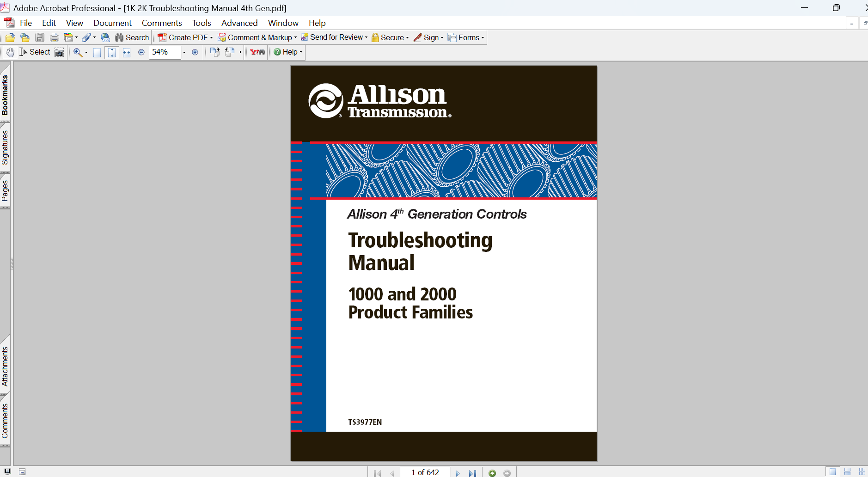Screen dimensions: 868x477
Task: Click the Save floppy disk icon
Action: (40, 38)
